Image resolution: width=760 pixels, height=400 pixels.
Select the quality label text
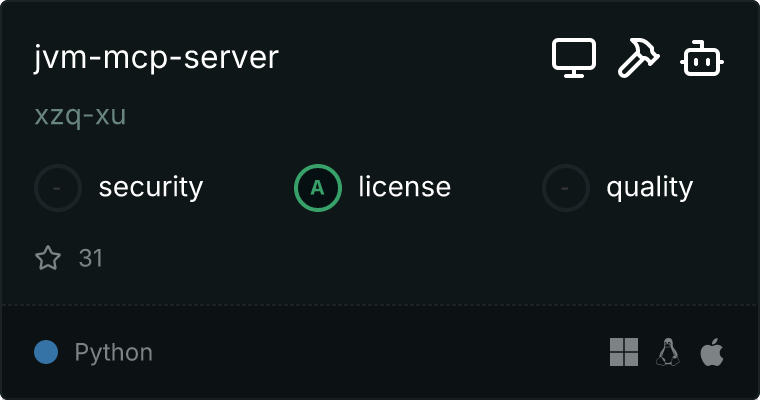[650, 187]
